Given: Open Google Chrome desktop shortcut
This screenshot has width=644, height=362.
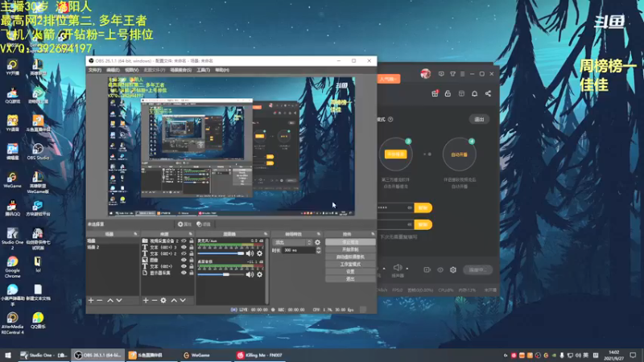Looking at the screenshot, I should coord(12,267).
